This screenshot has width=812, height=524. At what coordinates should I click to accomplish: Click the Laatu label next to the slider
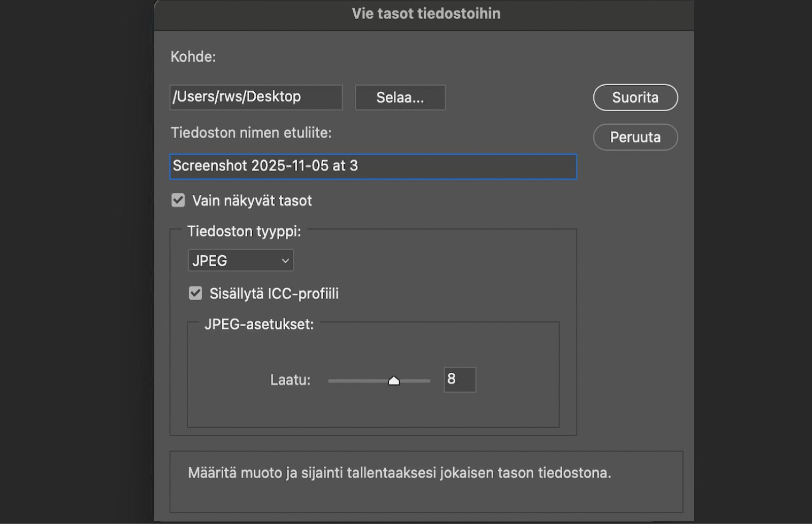(x=290, y=379)
